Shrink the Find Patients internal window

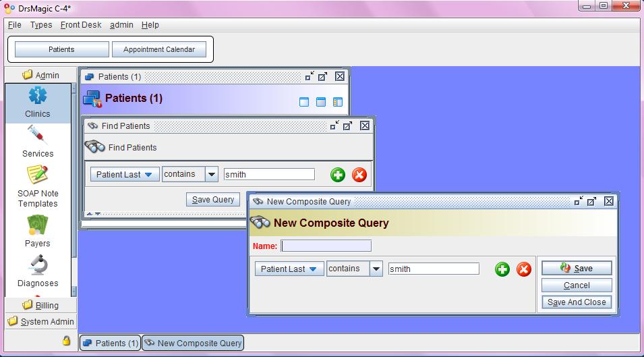(x=334, y=126)
